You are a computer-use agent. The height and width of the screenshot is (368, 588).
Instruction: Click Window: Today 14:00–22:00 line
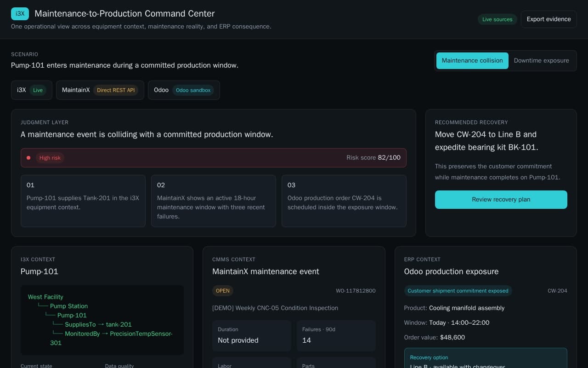click(447, 323)
